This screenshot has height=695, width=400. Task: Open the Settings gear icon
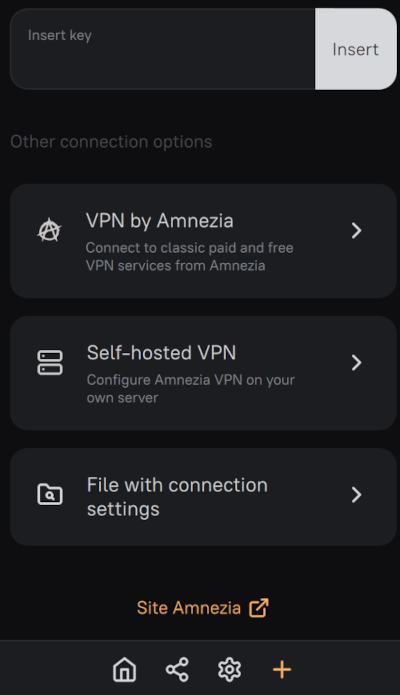pos(229,669)
